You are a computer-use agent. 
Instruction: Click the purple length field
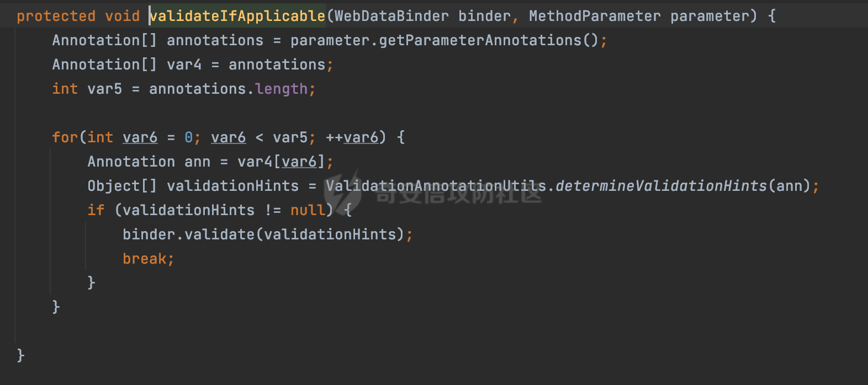tap(281, 89)
